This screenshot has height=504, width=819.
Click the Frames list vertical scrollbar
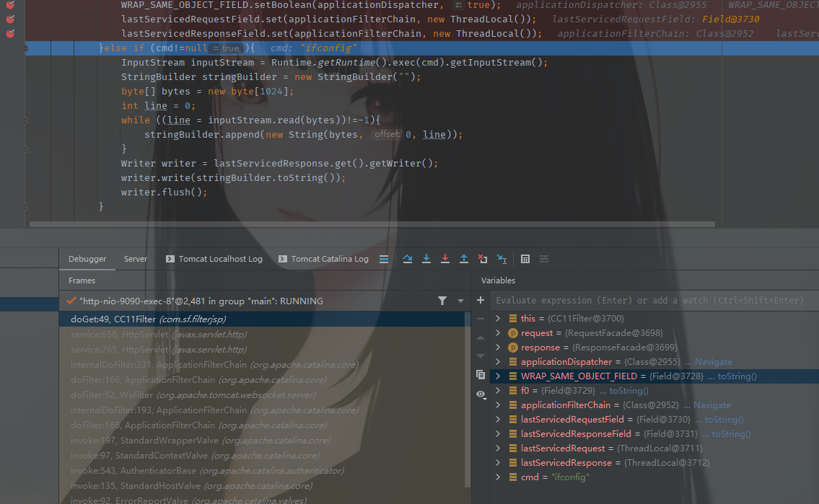(468, 399)
